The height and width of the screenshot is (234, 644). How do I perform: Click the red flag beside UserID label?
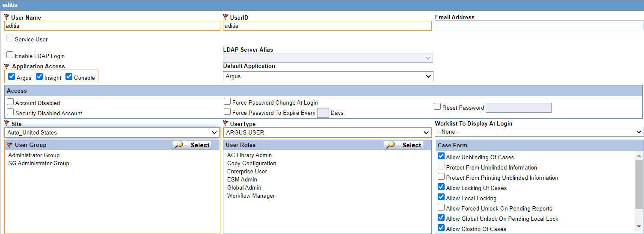click(226, 18)
